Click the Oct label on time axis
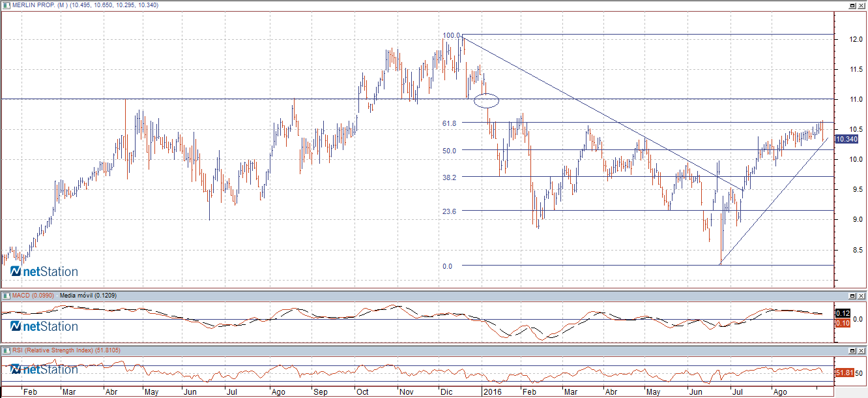Screen dimensions: 868x398 pos(362,393)
